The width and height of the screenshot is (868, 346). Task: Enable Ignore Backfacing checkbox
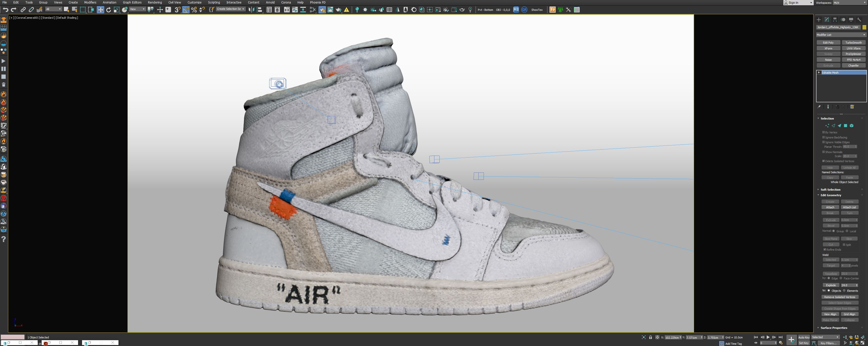point(824,137)
